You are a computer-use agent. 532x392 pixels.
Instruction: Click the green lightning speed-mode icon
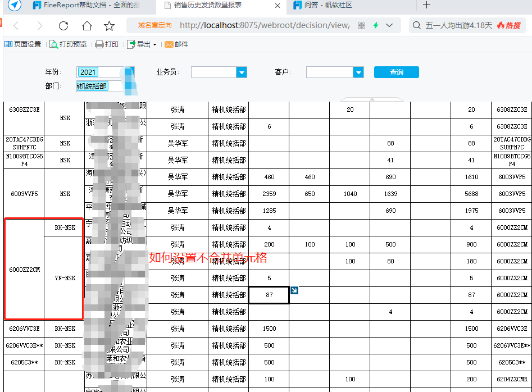pos(376,26)
